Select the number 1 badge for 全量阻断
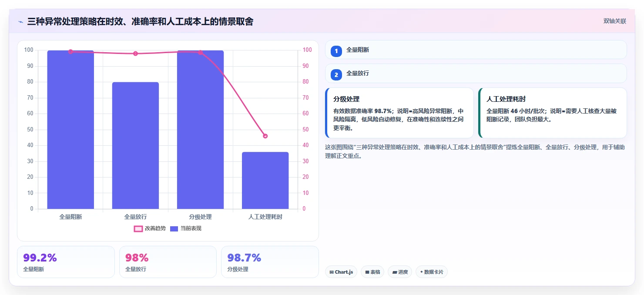Image resolution: width=644 pixels, height=295 pixels. [x=336, y=51]
